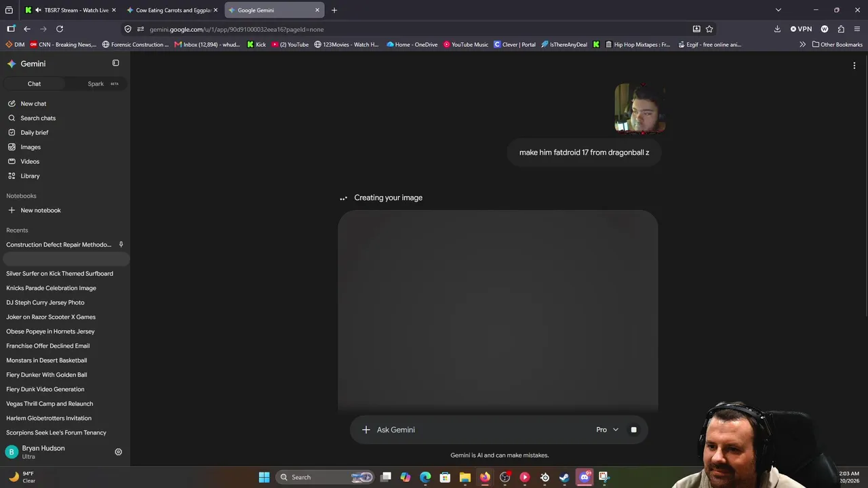Click the browser address bar URL
The image size is (868, 488).
coord(236,29)
